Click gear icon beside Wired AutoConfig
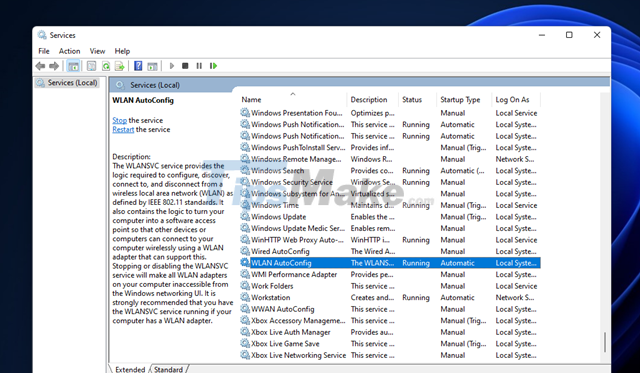 click(245, 251)
